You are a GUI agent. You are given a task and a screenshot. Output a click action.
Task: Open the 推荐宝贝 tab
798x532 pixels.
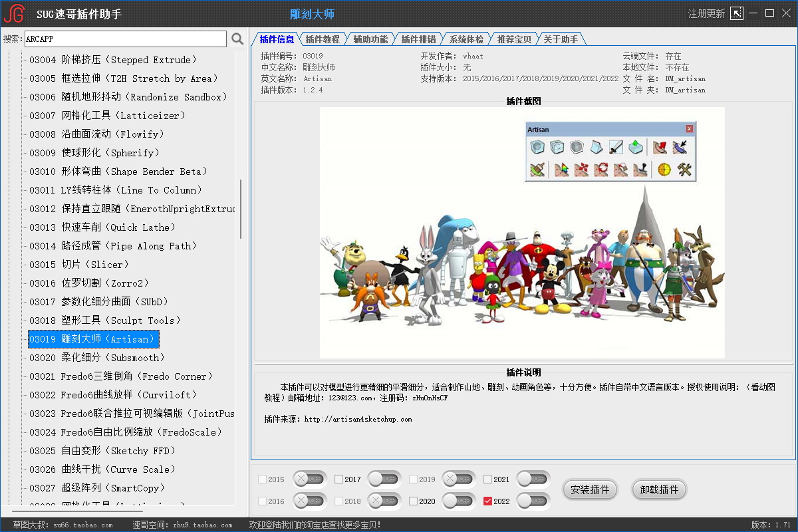coord(514,39)
